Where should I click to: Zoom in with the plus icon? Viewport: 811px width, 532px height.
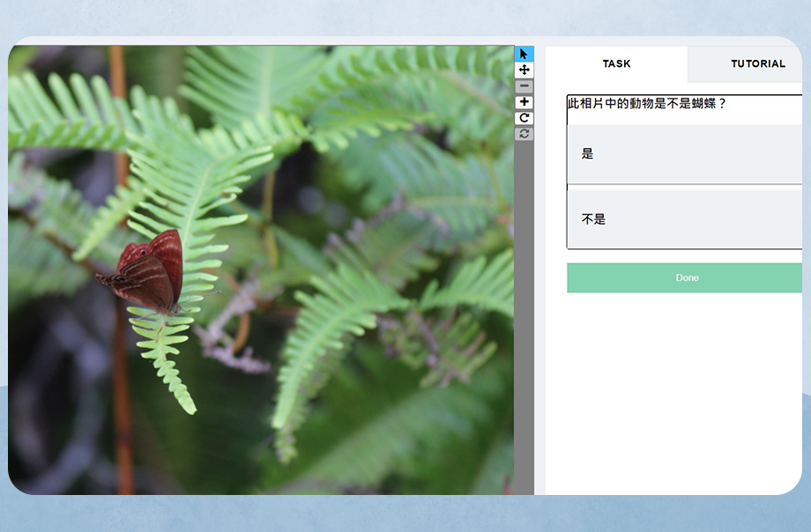524,102
